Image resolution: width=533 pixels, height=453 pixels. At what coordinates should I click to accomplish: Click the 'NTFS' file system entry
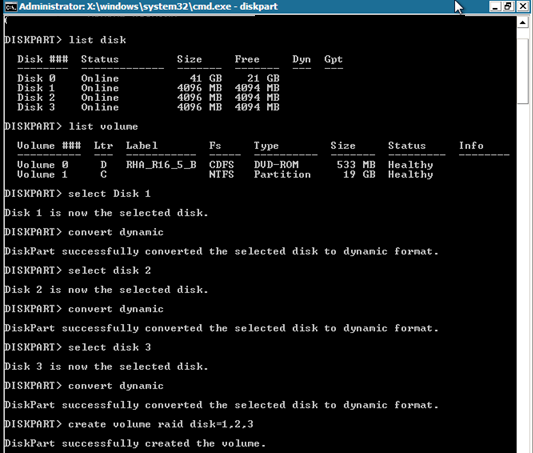coord(222,175)
